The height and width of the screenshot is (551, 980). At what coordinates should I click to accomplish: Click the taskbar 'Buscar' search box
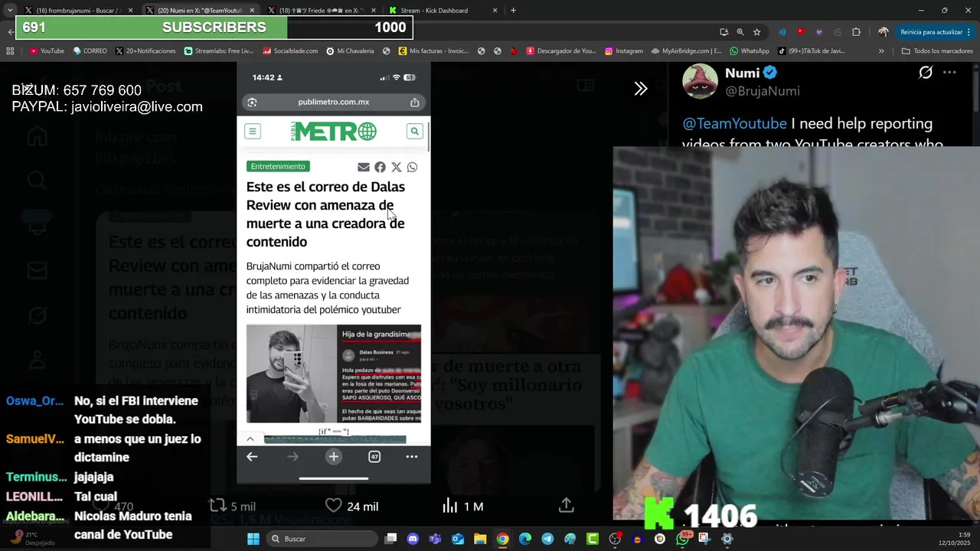[x=322, y=539]
